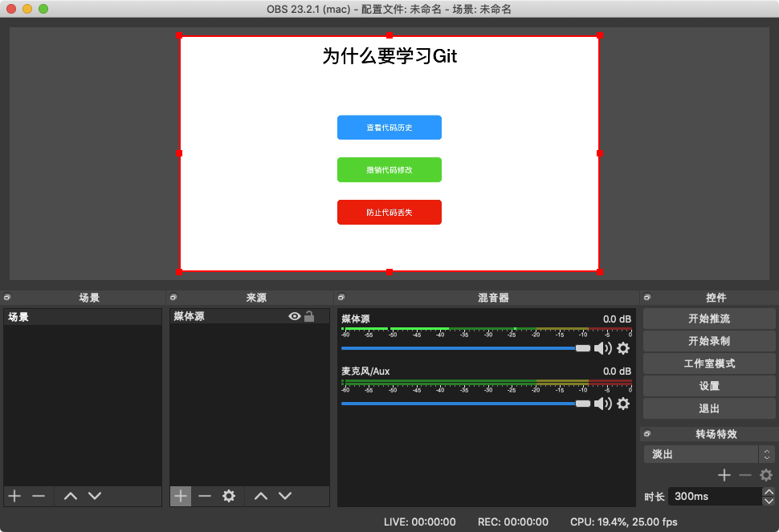The width and height of the screenshot is (779, 532).
Task: Click CPU: 19.4%, 25.00 fps status
Action: click(x=623, y=522)
